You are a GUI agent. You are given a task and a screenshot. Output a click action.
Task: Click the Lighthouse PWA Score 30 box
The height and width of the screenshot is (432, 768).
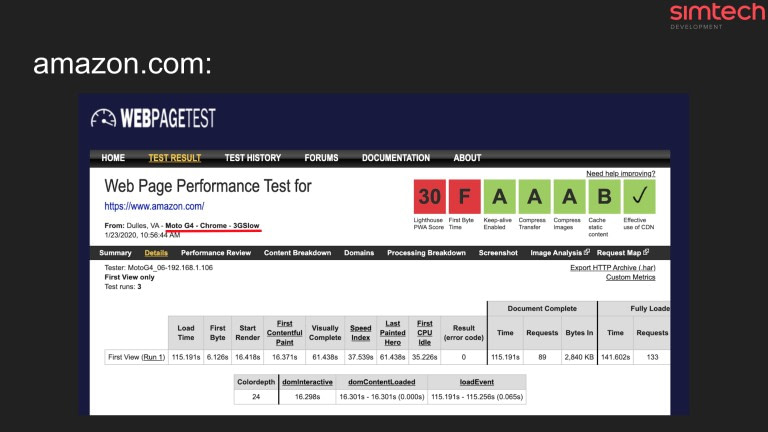tap(429, 197)
